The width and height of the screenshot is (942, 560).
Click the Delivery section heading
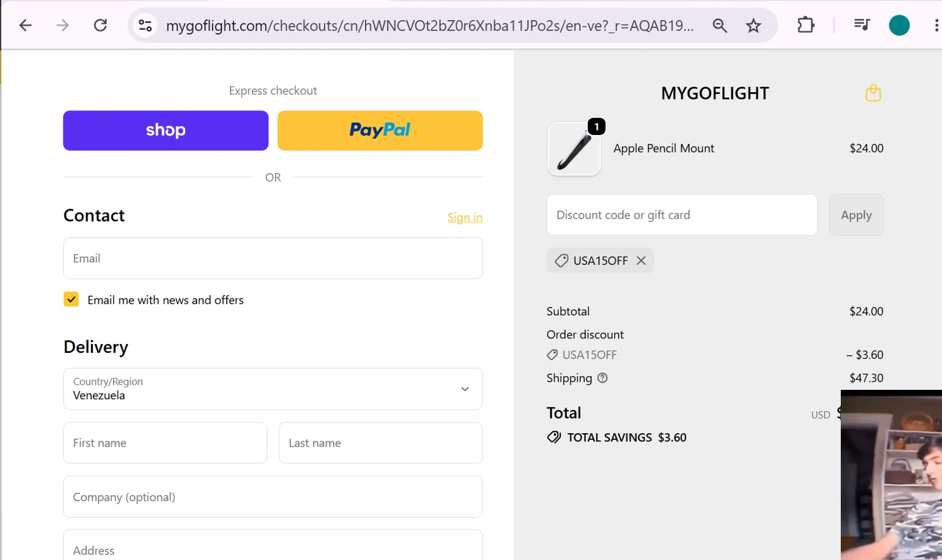point(96,347)
